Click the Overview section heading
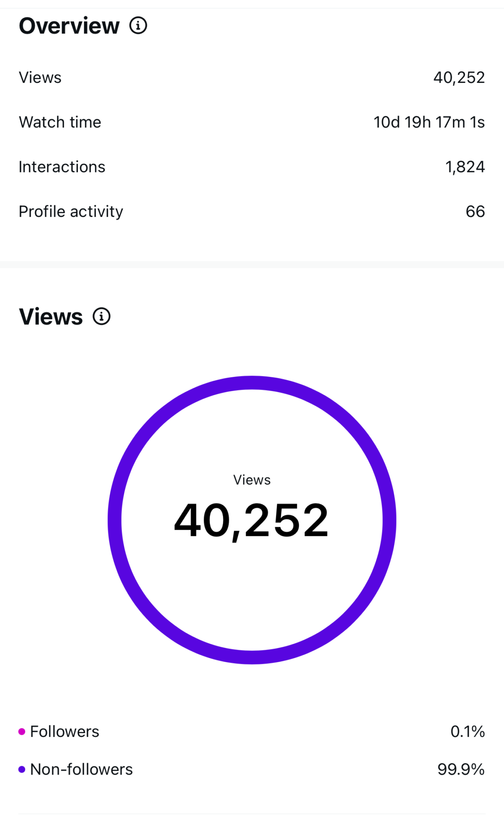Screen dimensions: 504x817 (x=69, y=26)
